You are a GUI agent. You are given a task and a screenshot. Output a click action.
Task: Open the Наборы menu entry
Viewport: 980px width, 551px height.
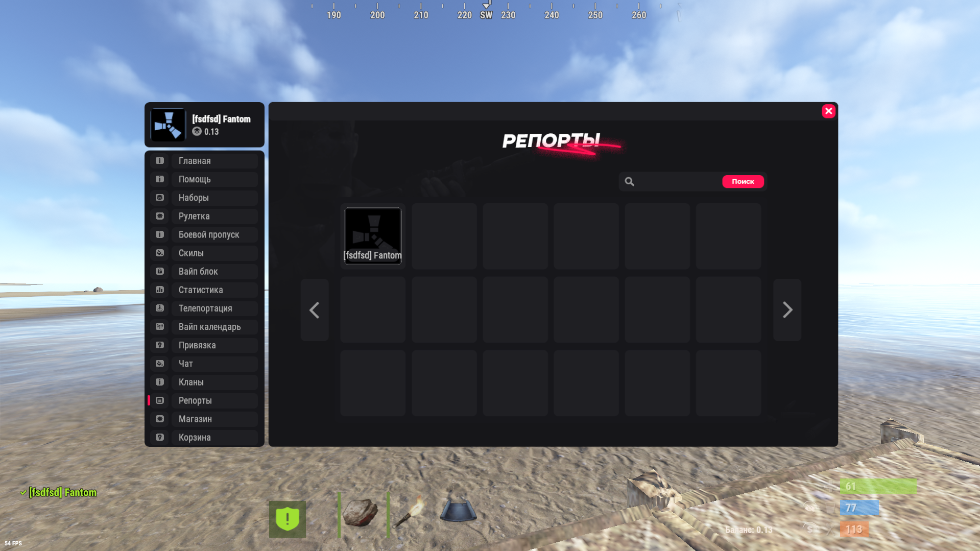[x=159, y=198]
